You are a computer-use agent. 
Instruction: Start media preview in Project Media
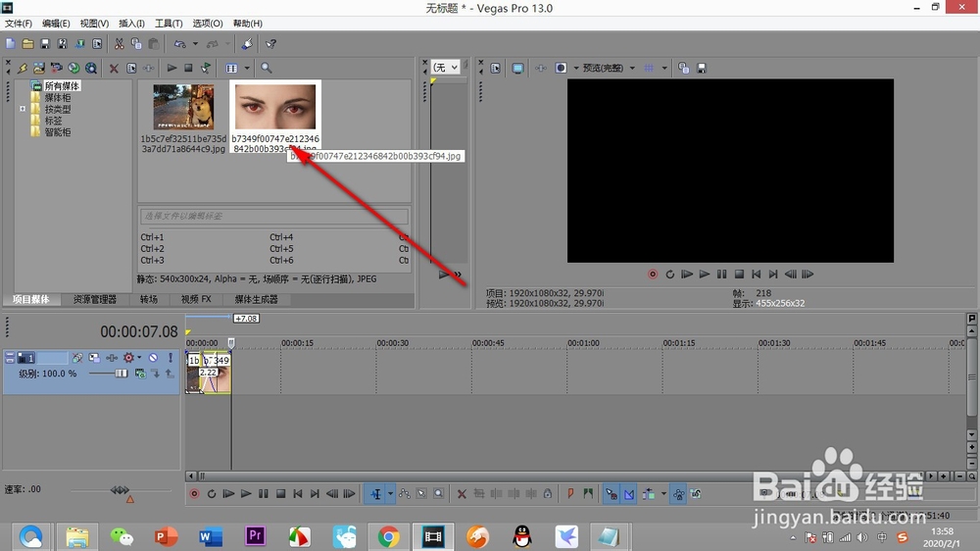(x=171, y=68)
